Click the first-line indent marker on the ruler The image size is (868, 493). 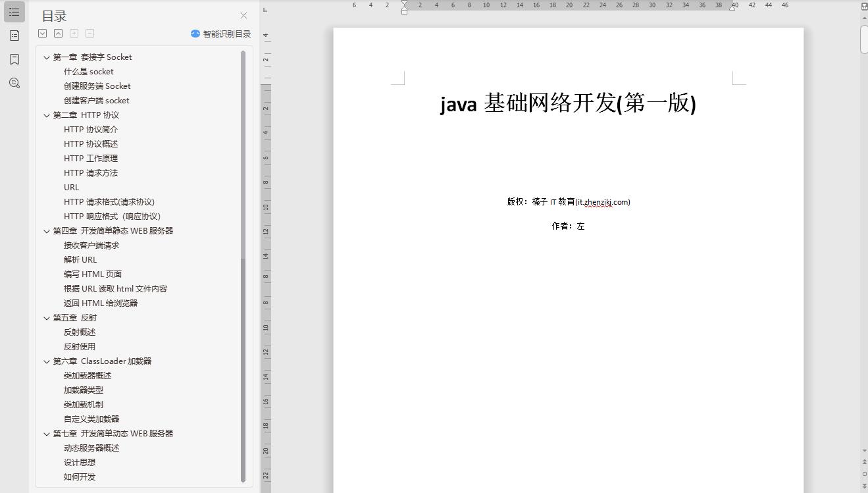click(x=404, y=4)
